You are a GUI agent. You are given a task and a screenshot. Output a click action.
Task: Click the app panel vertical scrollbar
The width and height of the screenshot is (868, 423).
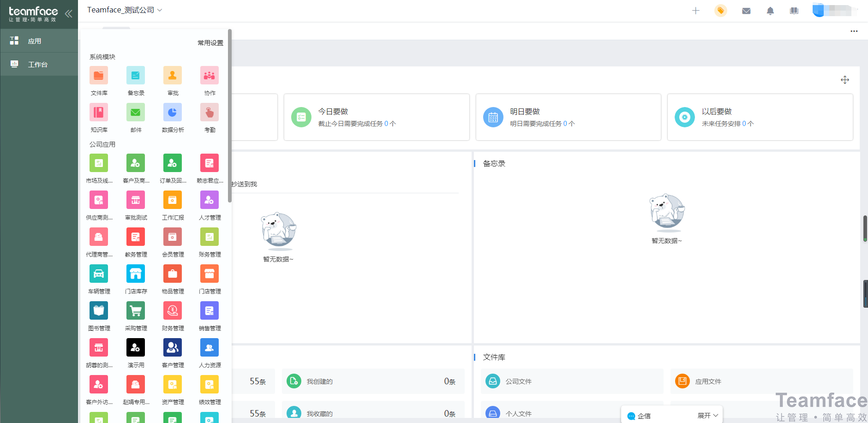click(x=229, y=115)
